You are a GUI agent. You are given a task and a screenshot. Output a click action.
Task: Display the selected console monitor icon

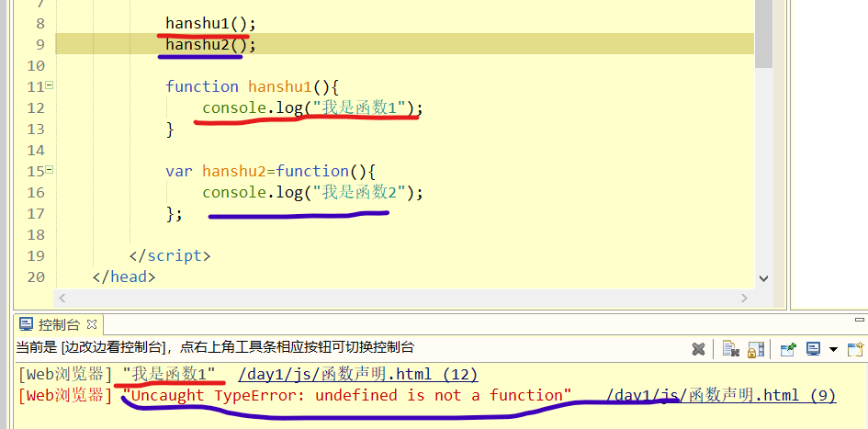(x=813, y=349)
